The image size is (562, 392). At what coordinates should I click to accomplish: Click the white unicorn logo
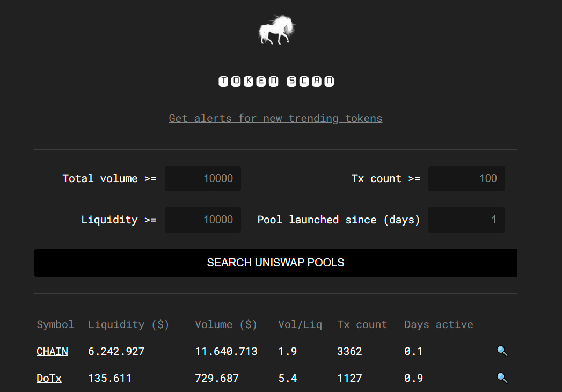276,30
